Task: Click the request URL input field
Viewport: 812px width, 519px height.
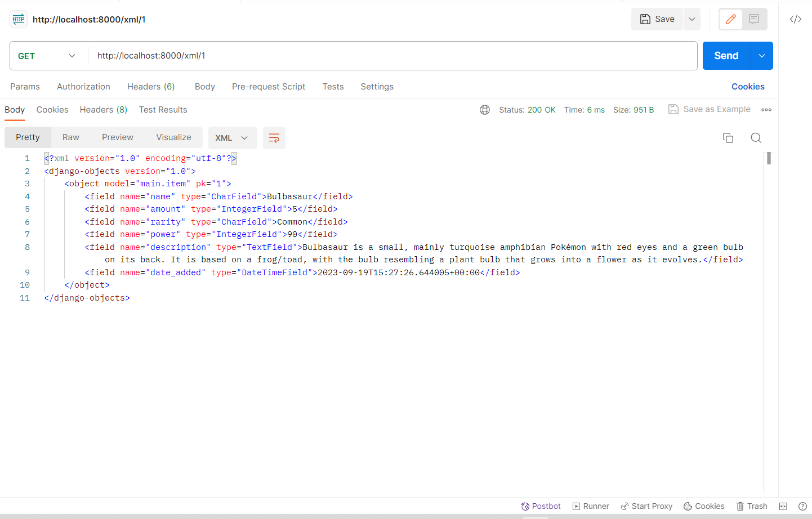Action: click(392, 56)
